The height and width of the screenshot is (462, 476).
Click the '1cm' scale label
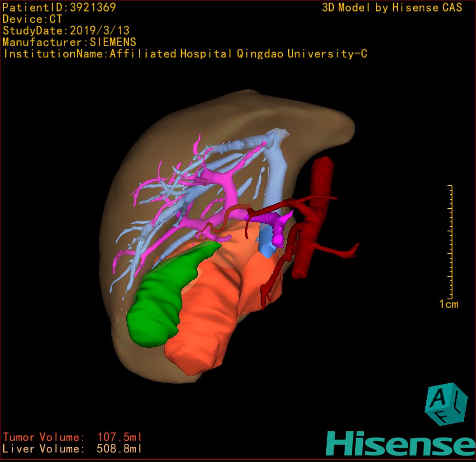[449, 304]
